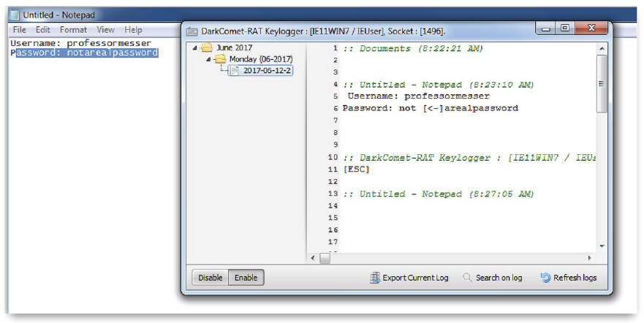Click the Export Current Log label
644x323 pixels.
point(416,278)
